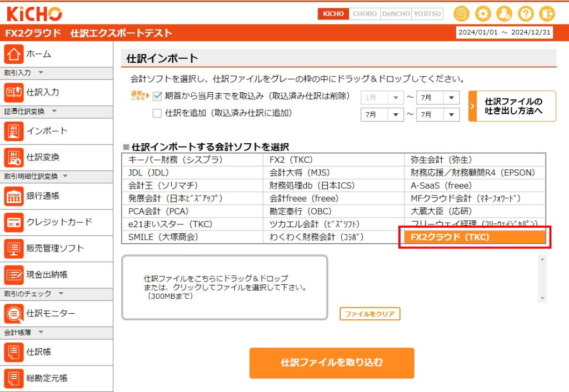569x392 pixels.
Task: Open 総勘定元帳 document icon
Action: (14, 378)
